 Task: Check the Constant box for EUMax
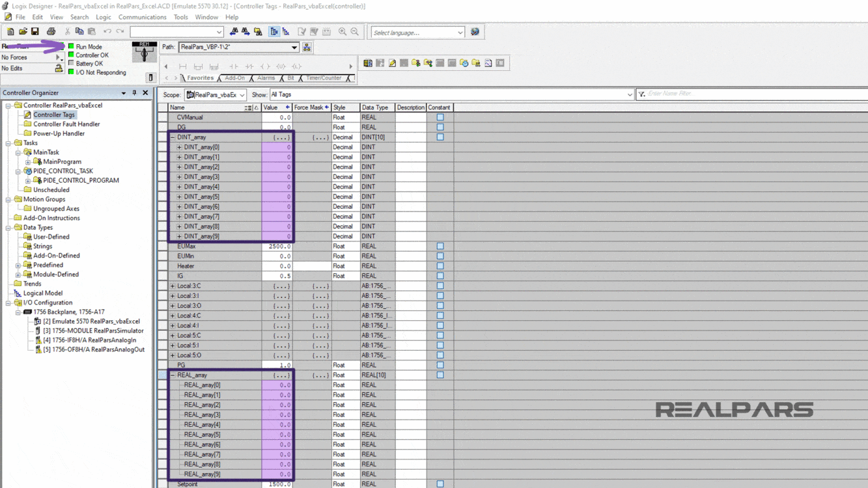(x=439, y=246)
